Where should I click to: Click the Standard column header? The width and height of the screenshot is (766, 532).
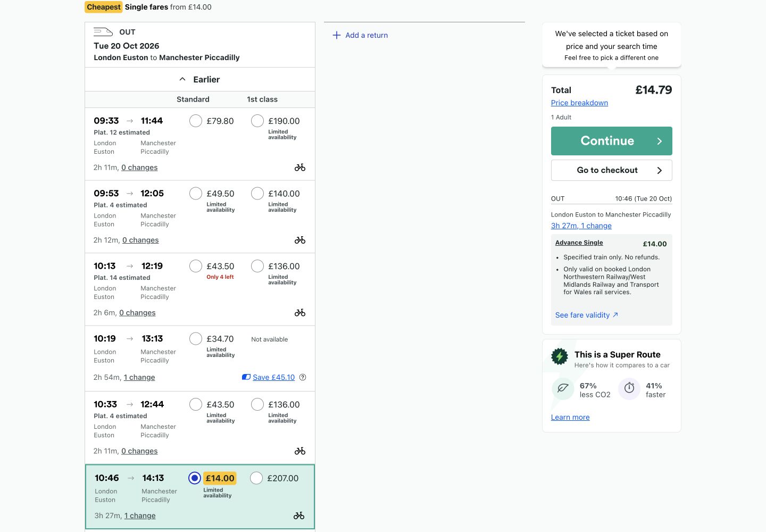tap(193, 99)
